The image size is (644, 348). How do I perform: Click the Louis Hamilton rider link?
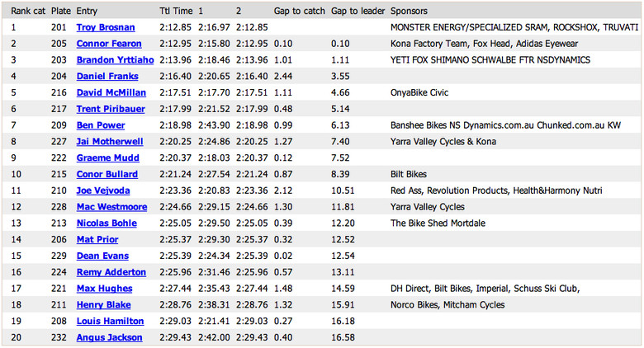[110, 322]
